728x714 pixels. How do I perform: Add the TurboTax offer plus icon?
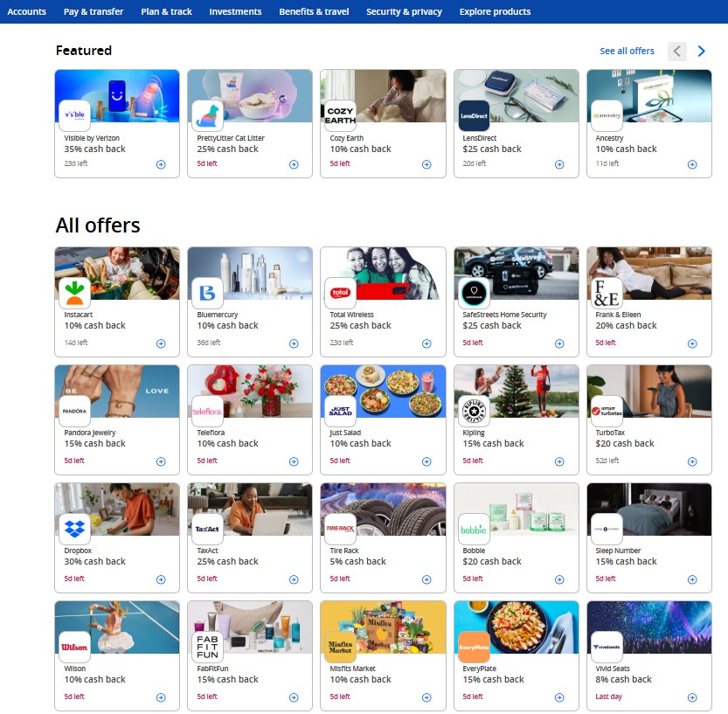tap(692, 461)
